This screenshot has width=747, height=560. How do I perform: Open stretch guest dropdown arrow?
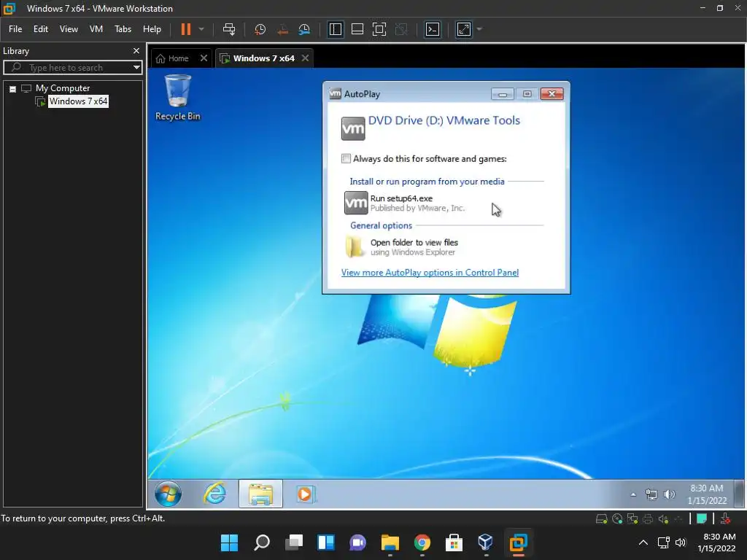click(479, 29)
